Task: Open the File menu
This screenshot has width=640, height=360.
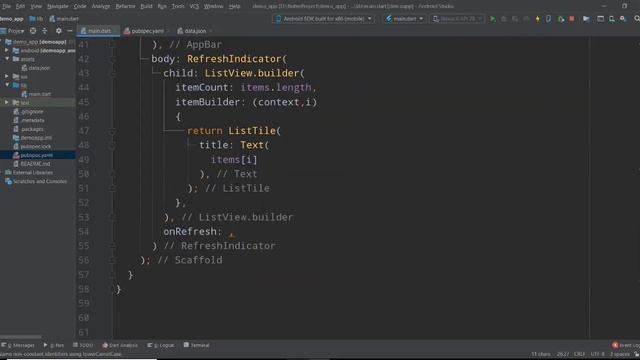Action: [7, 6]
